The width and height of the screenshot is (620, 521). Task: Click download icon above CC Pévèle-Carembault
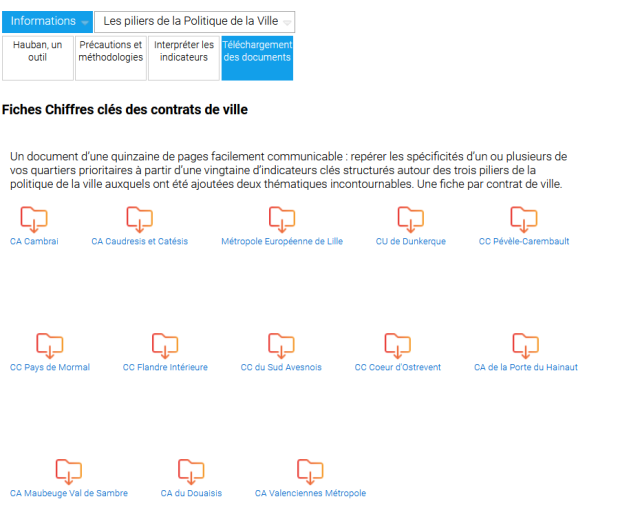tap(524, 219)
